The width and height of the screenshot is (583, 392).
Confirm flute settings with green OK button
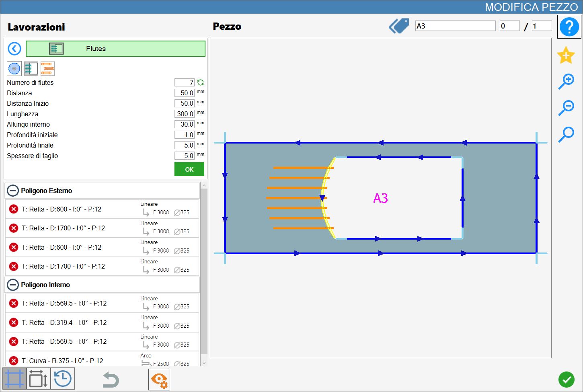(189, 169)
